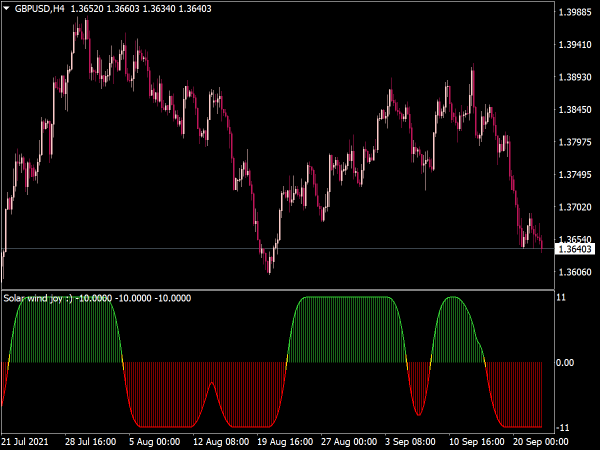This screenshot has height=450, width=600.
Task: Select the GBPUSD,H4 chart title text
Action: [39, 8]
